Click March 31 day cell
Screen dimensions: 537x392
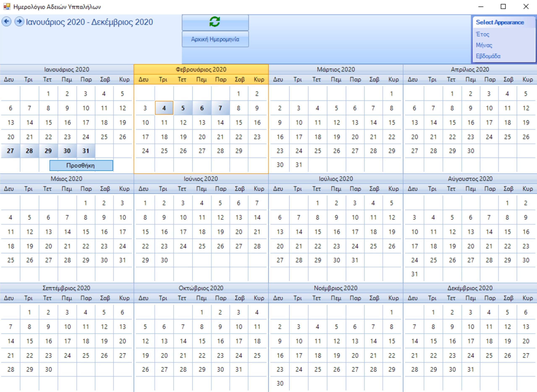(x=299, y=165)
